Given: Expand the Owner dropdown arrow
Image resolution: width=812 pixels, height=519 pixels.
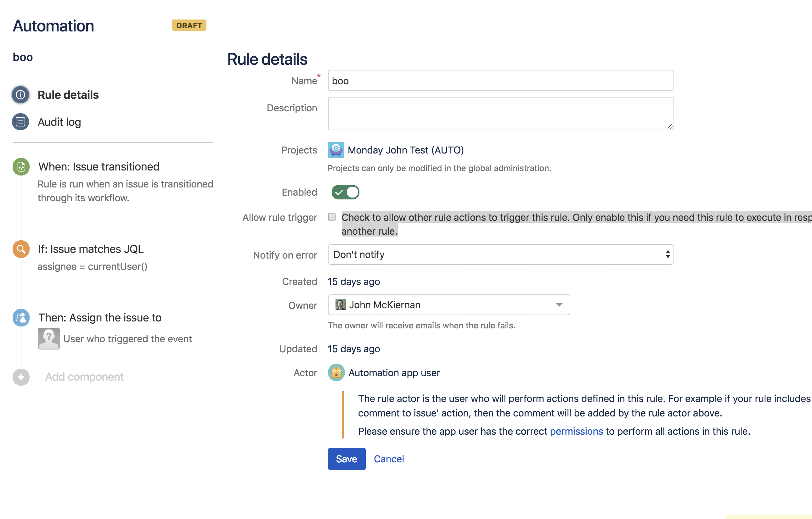Looking at the screenshot, I should [559, 305].
